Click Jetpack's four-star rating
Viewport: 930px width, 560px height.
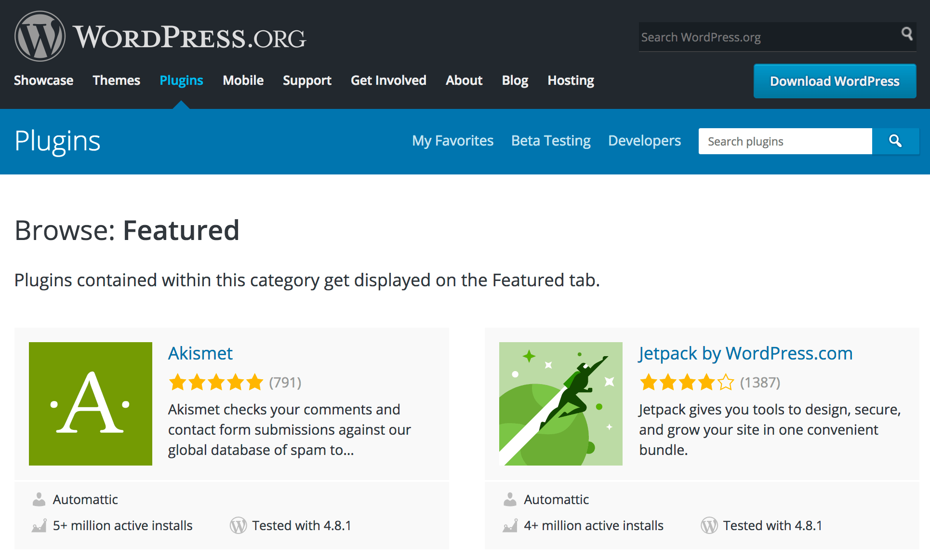click(687, 382)
